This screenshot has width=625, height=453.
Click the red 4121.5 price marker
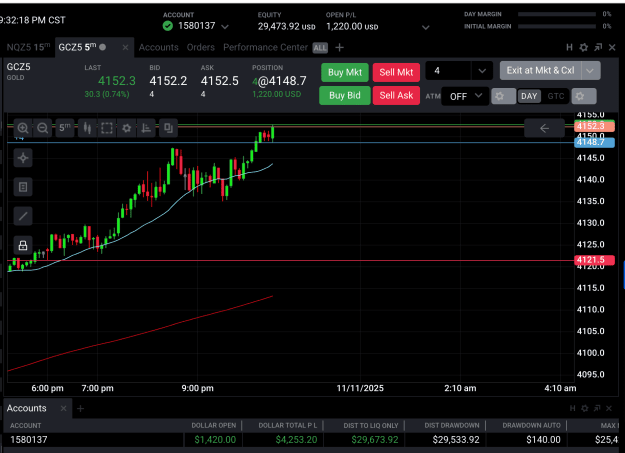pyautogui.click(x=594, y=260)
